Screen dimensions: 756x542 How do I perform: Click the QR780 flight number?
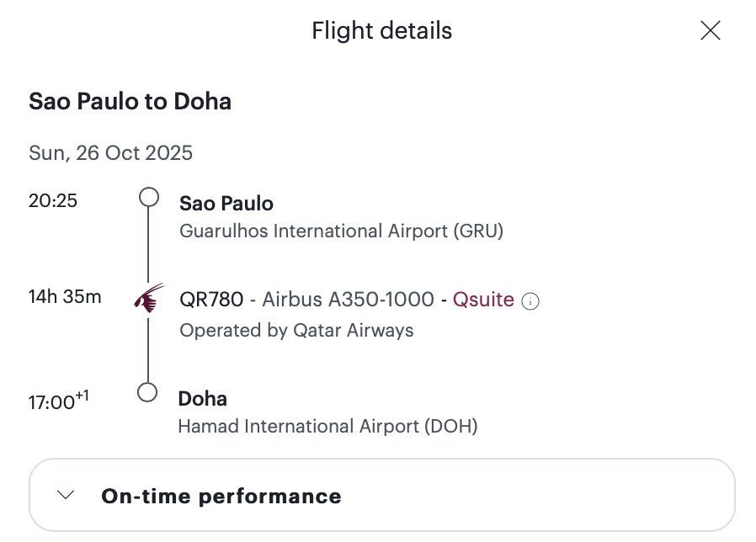(x=211, y=300)
